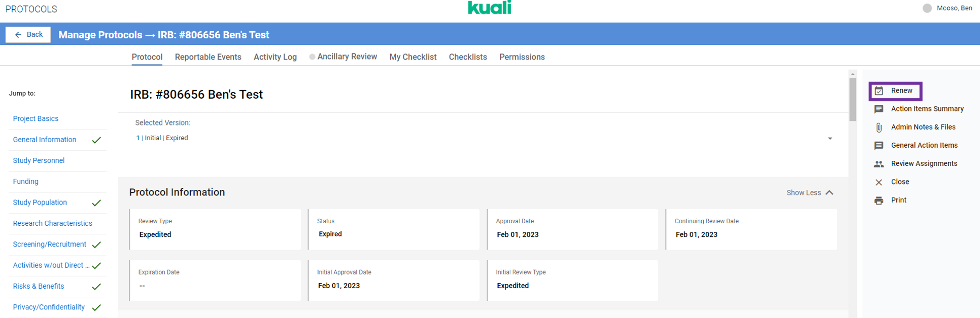Click the Admin Notes & Files paperclip icon

point(879,128)
